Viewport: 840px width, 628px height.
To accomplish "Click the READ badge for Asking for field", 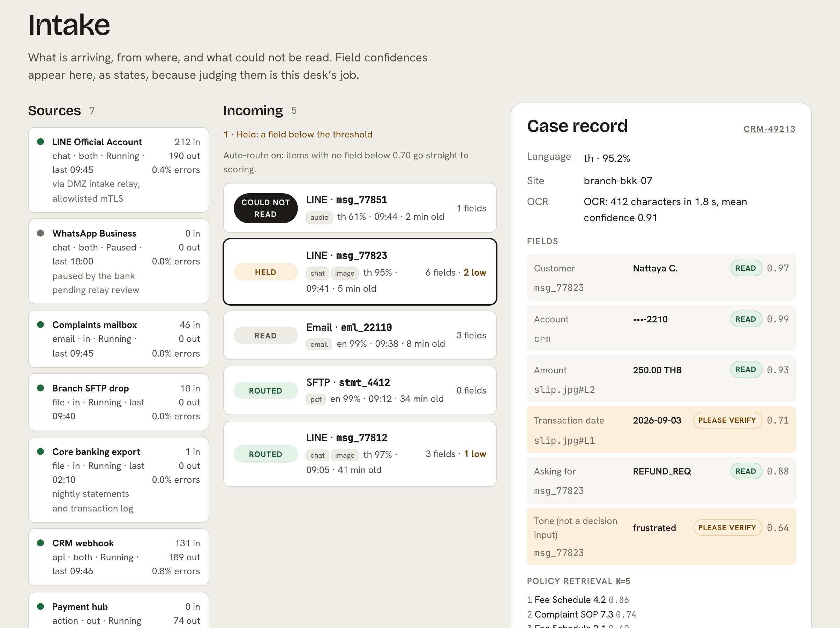I will click(x=746, y=471).
